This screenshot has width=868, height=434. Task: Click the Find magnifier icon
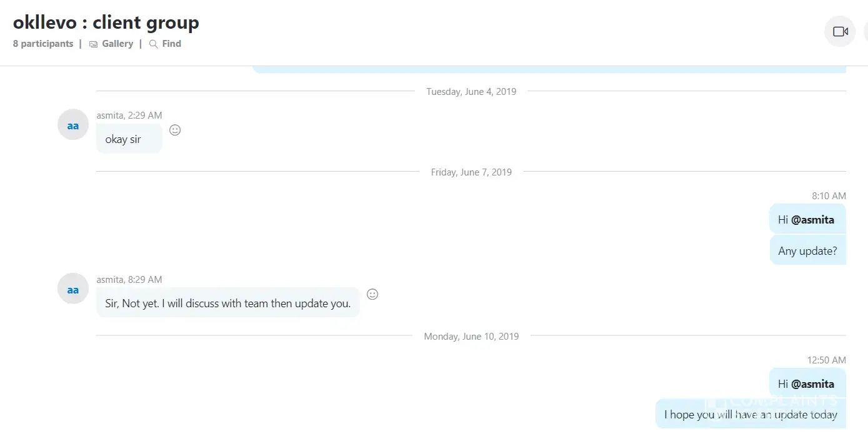coord(153,44)
